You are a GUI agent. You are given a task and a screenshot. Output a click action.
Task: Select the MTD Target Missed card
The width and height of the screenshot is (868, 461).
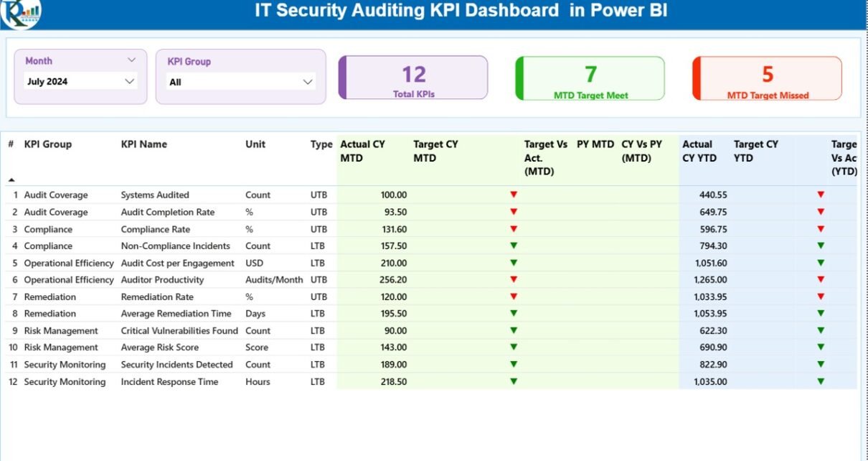pos(768,78)
